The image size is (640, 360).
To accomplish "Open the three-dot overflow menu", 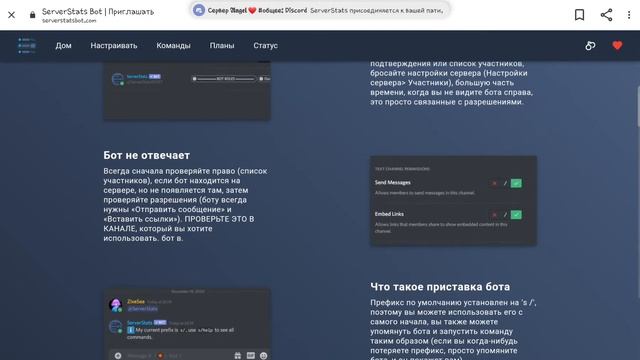I will [x=629, y=15].
